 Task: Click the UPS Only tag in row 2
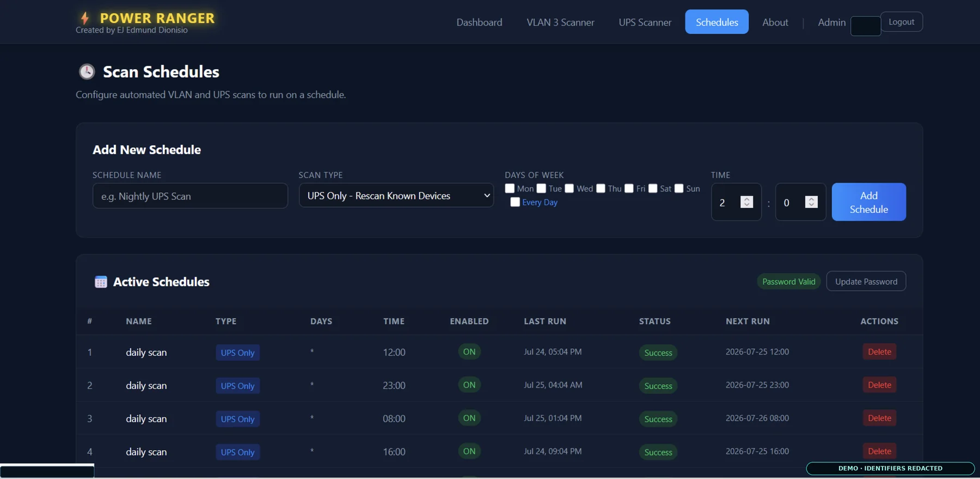(237, 386)
